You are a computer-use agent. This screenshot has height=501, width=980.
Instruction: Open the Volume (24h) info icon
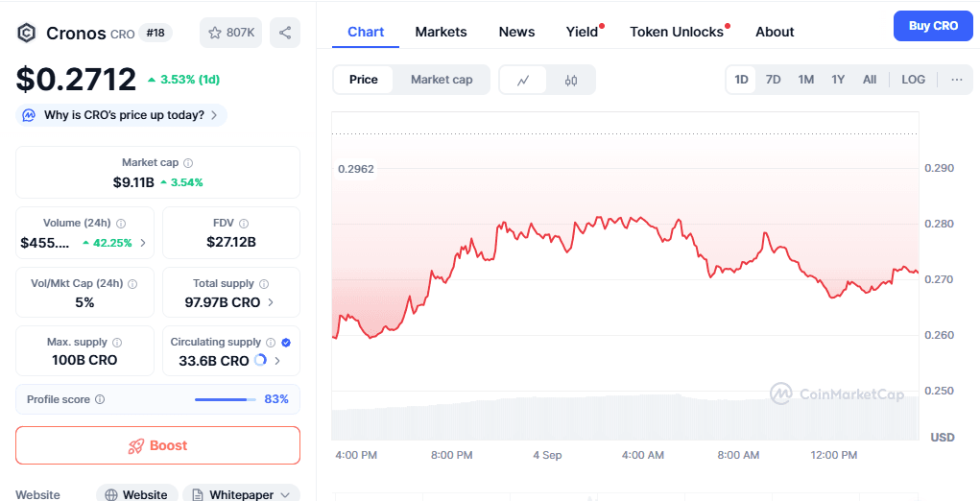click(121, 223)
